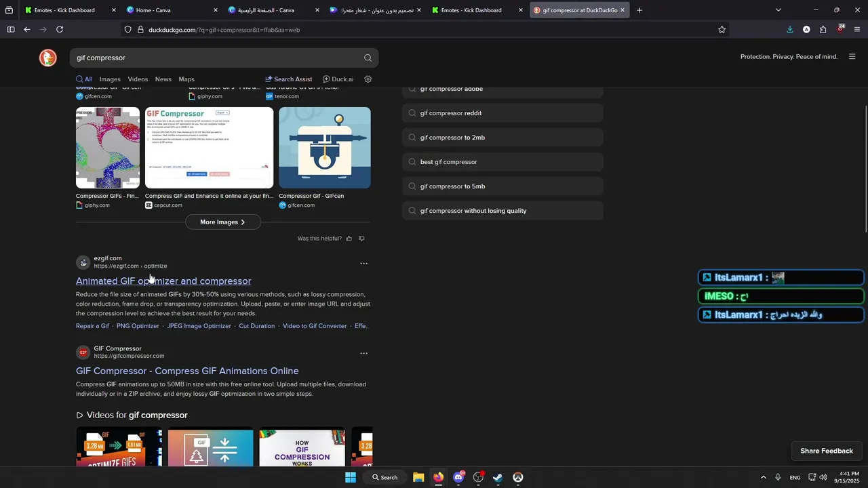
Task: Open Duck.ai chat
Action: click(x=338, y=79)
